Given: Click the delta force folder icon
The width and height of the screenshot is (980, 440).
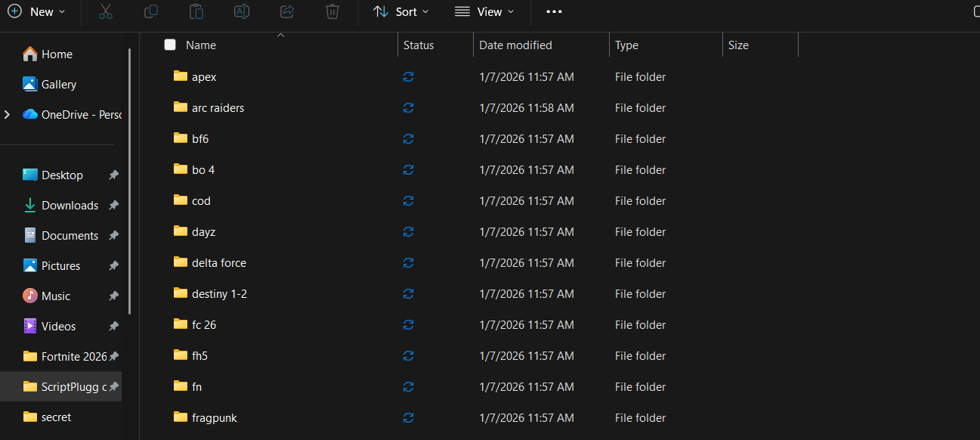Looking at the screenshot, I should click(x=180, y=262).
